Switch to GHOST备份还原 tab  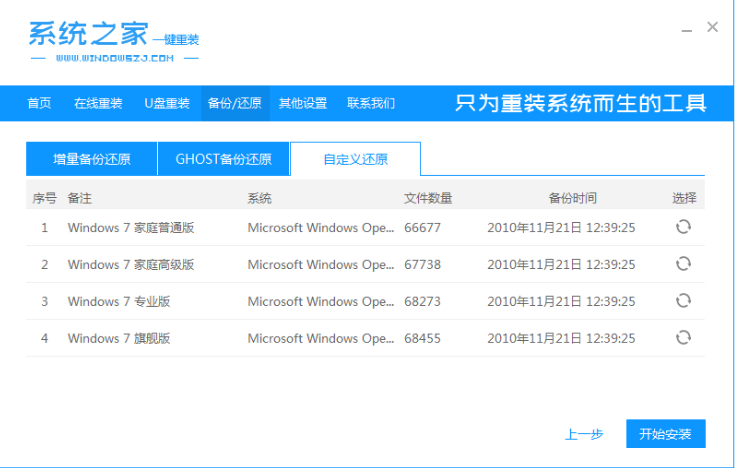pos(223,159)
